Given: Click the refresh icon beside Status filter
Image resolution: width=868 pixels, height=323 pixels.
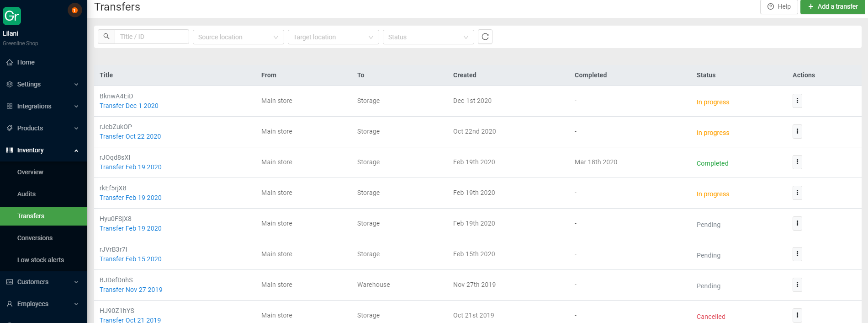Looking at the screenshot, I should coord(485,37).
